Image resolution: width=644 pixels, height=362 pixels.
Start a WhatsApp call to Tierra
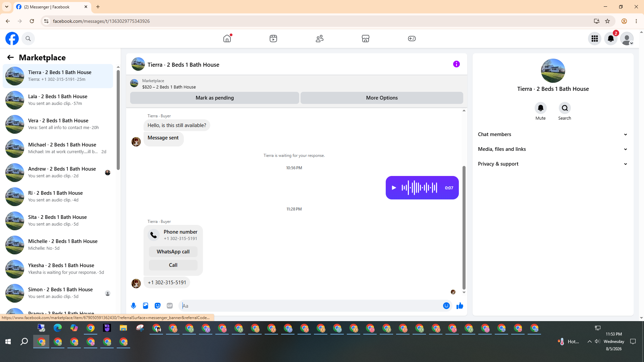[x=173, y=252]
